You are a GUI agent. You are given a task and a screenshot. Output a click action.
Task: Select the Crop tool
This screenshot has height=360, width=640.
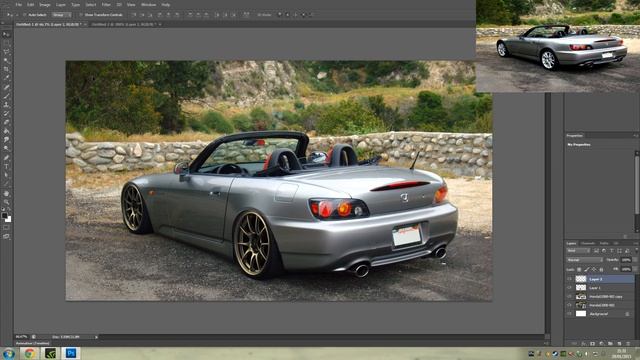point(6,69)
